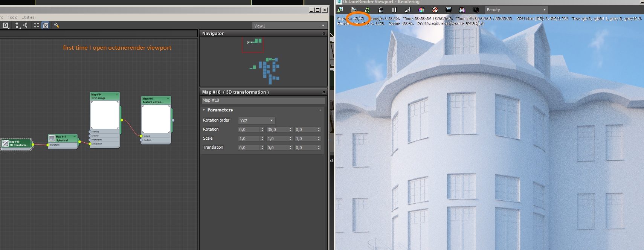The width and height of the screenshot is (644, 250).
Task: Select the AF auto-focus picker icon
Action: pyautogui.click(x=408, y=10)
